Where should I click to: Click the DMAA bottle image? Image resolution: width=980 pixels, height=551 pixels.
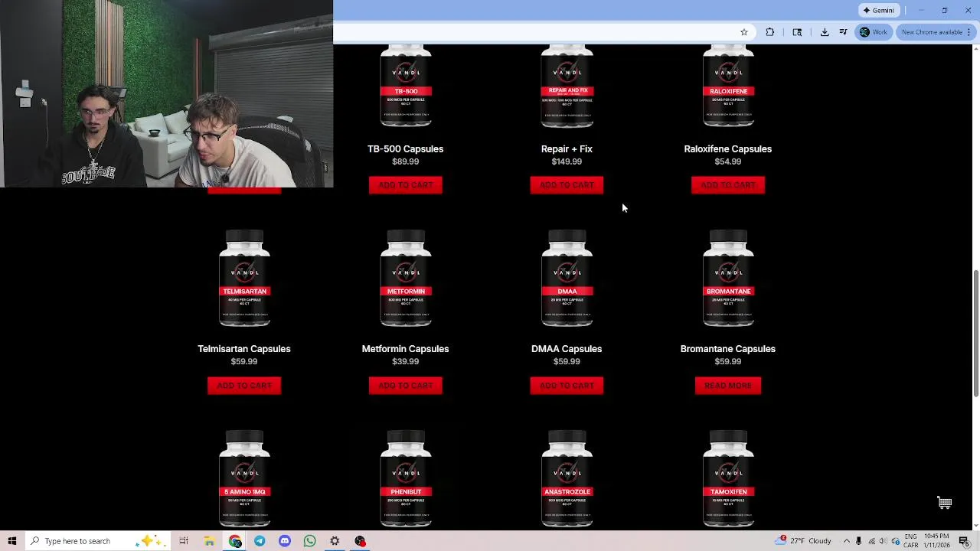[567, 279]
